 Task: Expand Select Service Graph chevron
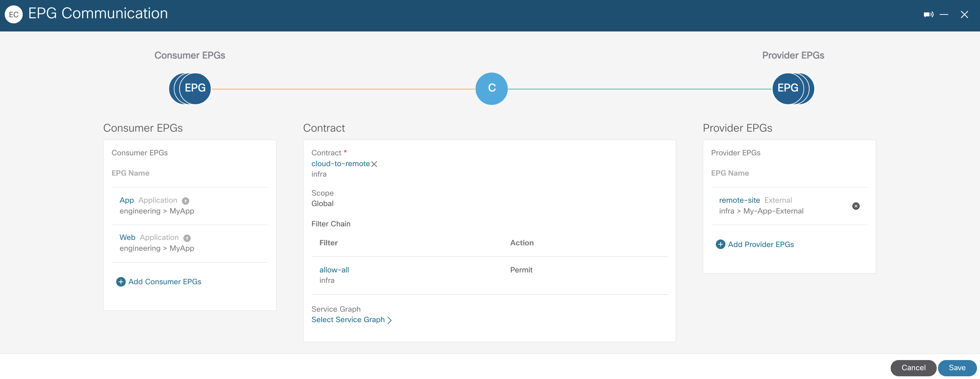[x=389, y=320]
